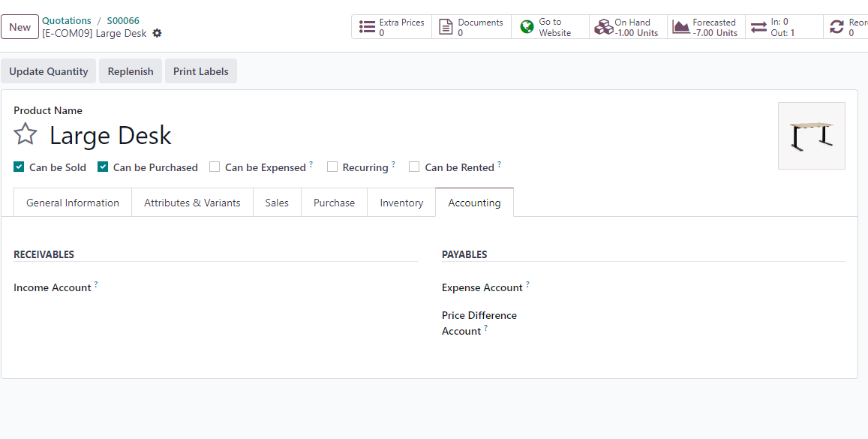Open the gear actions menu beside Large Desk

pos(158,33)
